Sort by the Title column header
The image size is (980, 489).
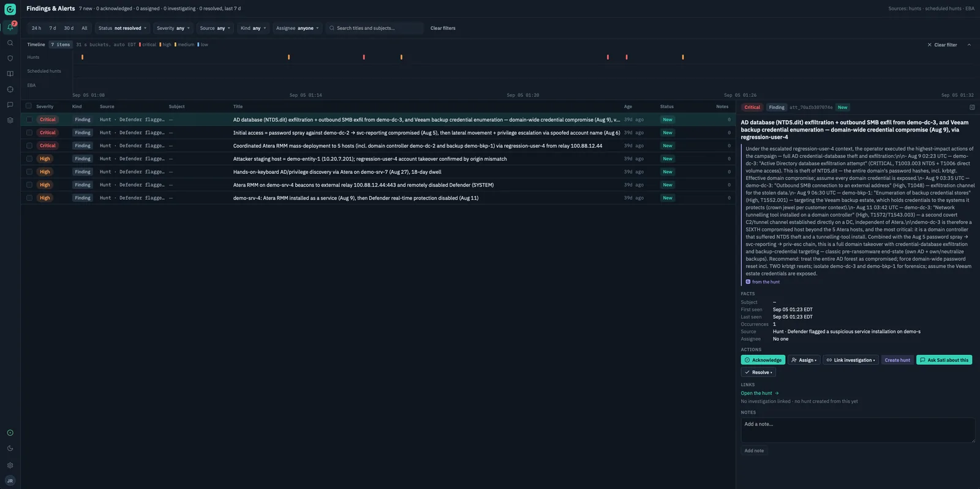(238, 106)
